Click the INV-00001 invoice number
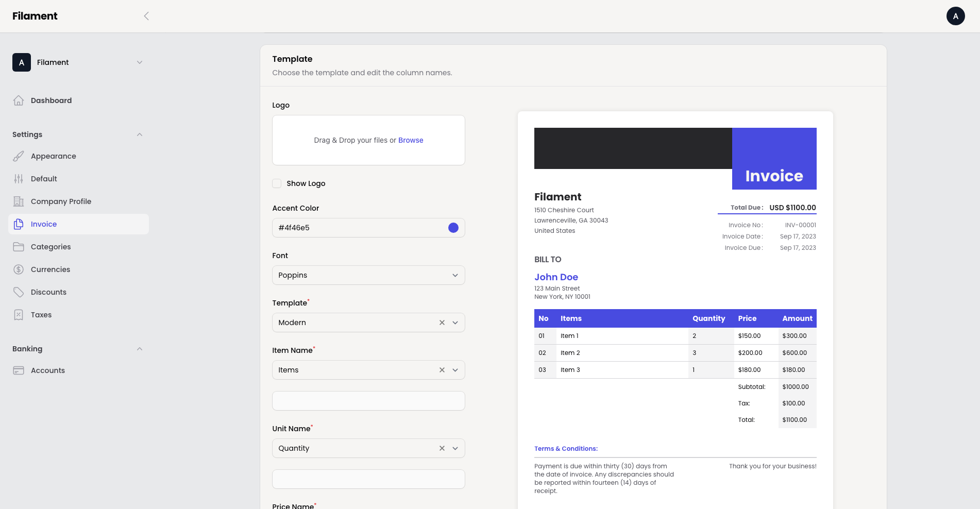The image size is (980, 509). pyautogui.click(x=800, y=225)
